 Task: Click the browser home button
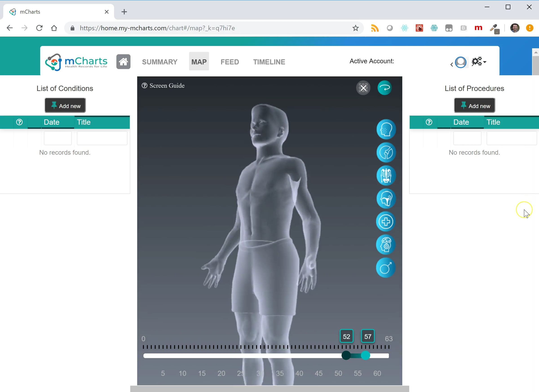54,28
